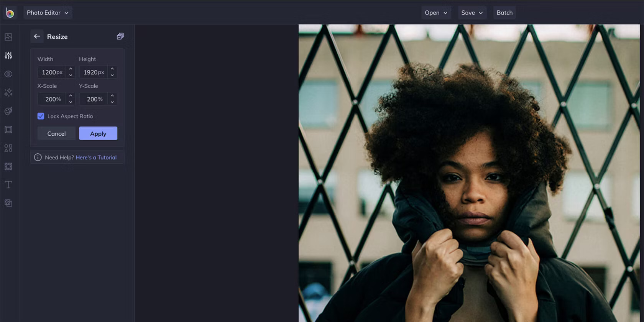Image resolution: width=644 pixels, height=322 pixels.
Task: Open the Image Manager sidebar icon
Action: point(8,37)
